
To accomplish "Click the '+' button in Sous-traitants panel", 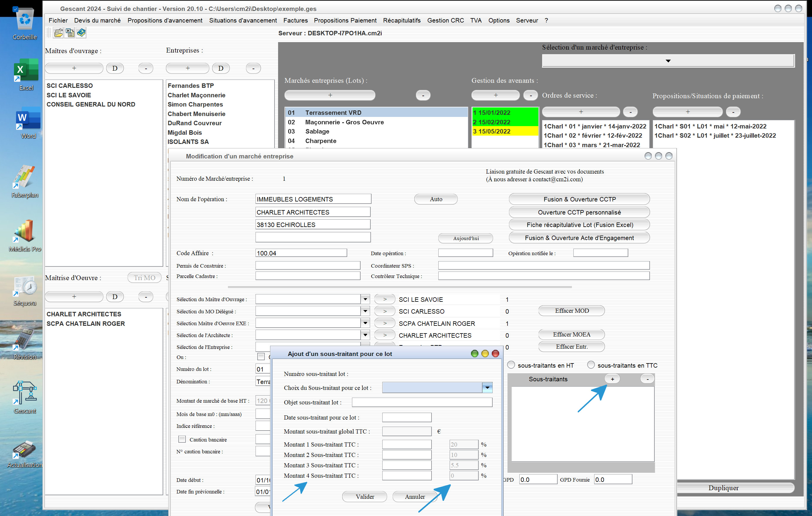I will point(612,379).
